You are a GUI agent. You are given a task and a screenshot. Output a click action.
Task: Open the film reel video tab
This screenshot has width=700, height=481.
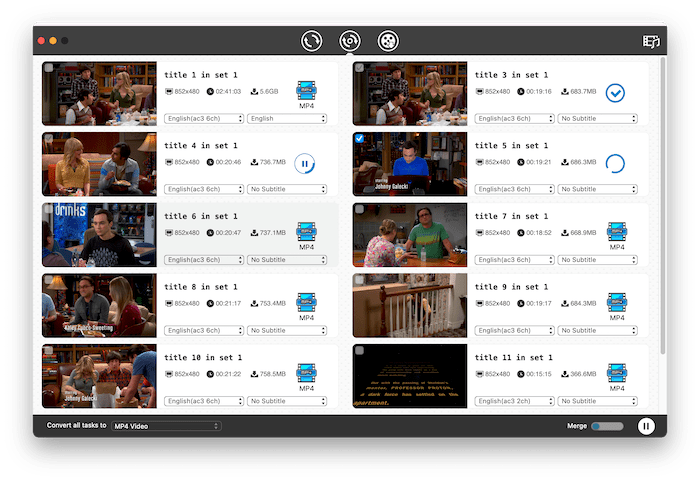387,41
